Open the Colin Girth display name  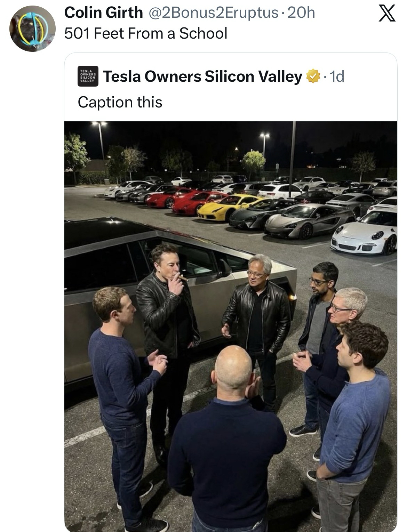(104, 13)
